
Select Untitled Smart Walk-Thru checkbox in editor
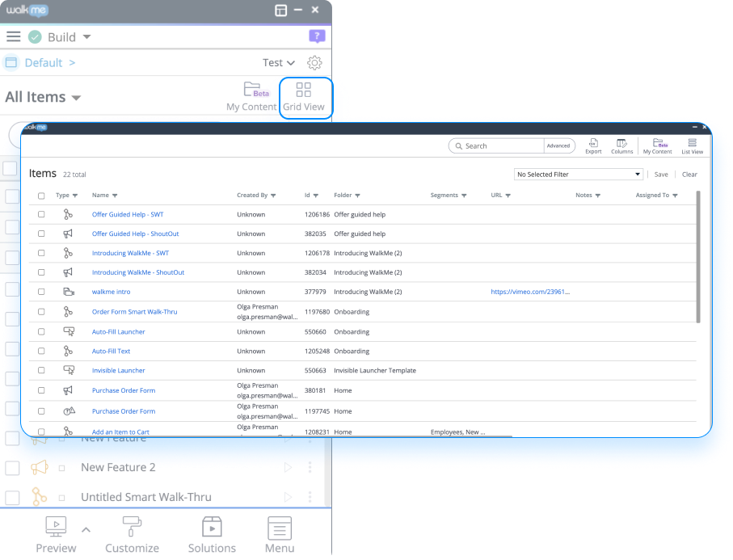click(12, 497)
